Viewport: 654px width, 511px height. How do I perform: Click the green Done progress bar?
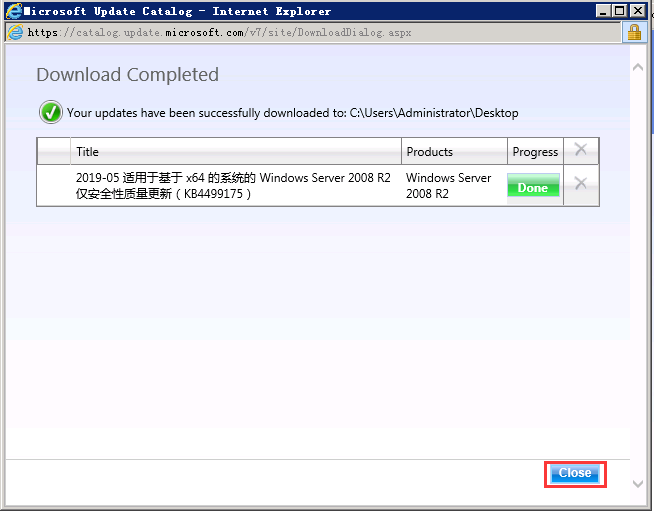[x=533, y=188]
